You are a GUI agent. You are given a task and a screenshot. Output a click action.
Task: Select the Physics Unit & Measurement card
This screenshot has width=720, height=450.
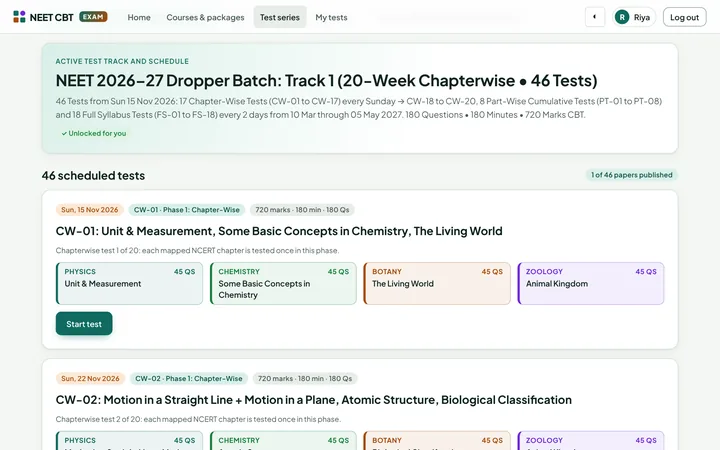pyautogui.click(x=129, y=283)
